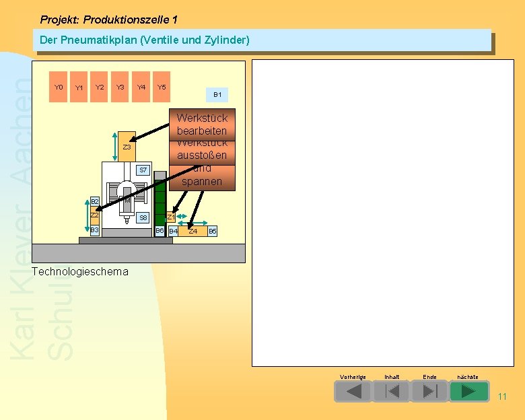The image size is (525, 420).
Task: Click the 'Werkstück ausstoßen' label
Action: click(202, 153)
